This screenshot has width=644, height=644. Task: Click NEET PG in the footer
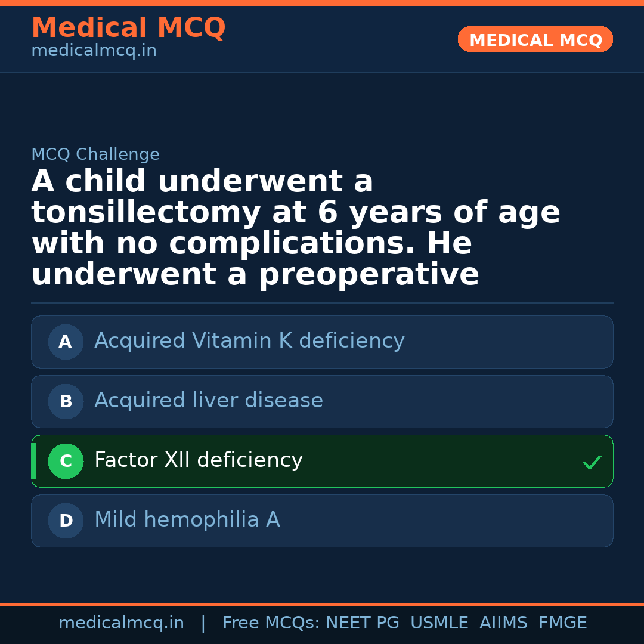pos(363,623)
